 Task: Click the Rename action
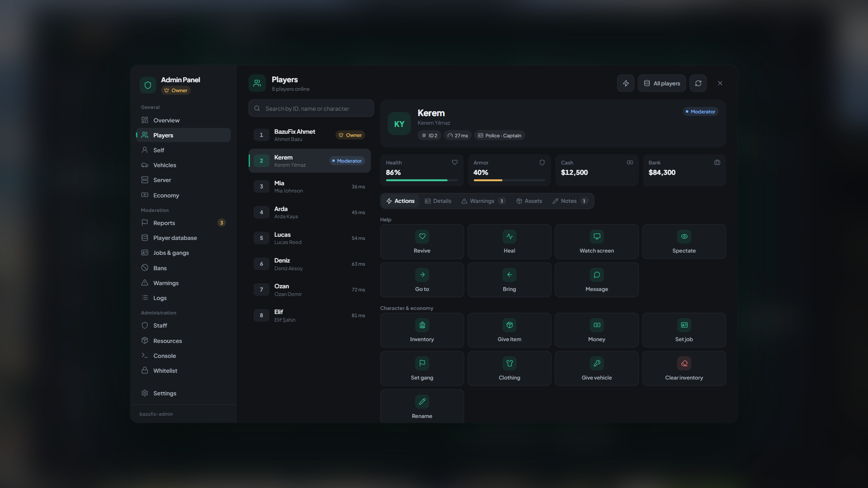click(422, 406)
